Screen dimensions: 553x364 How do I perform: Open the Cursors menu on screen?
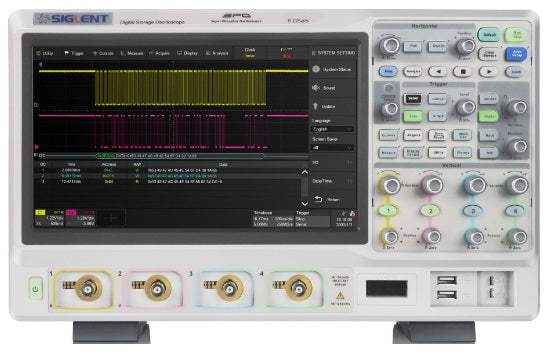click(x=103, y=53)
